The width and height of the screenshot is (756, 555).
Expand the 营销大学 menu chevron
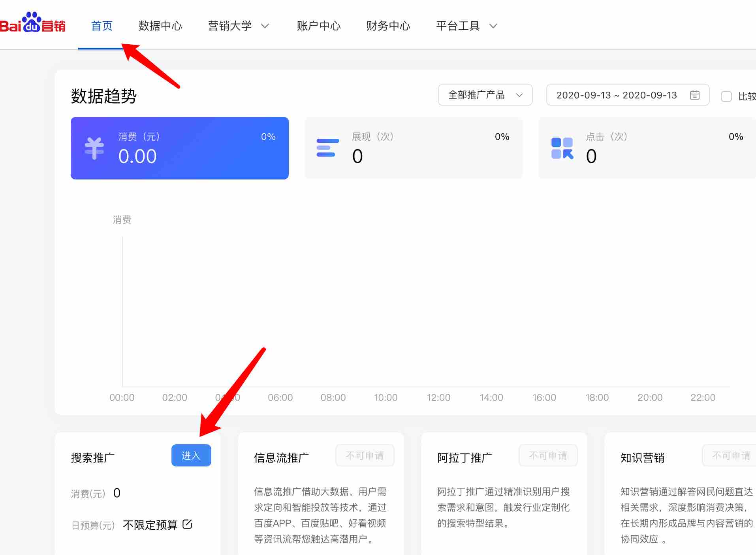[x=265, y=26]
